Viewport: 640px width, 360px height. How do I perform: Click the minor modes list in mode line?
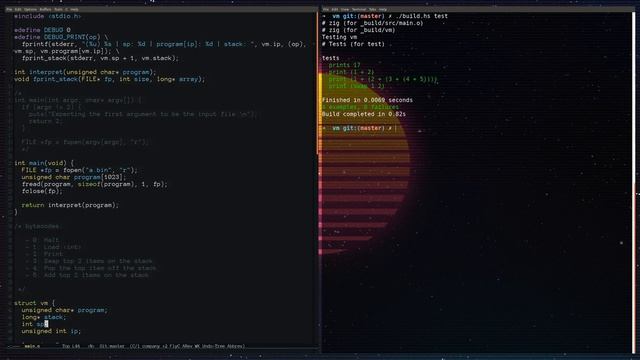[187, 346]
